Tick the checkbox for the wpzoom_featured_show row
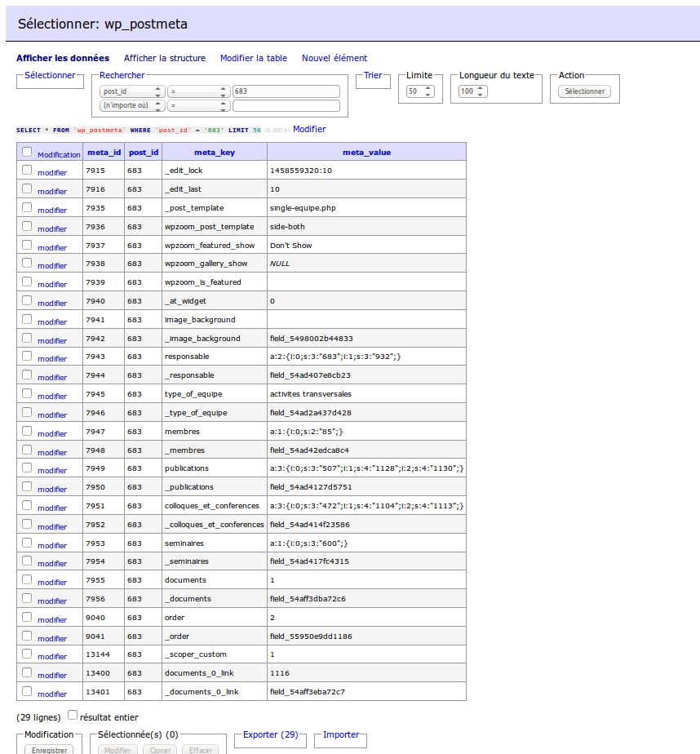The image size is (700, 754). [x=27, y=245]
